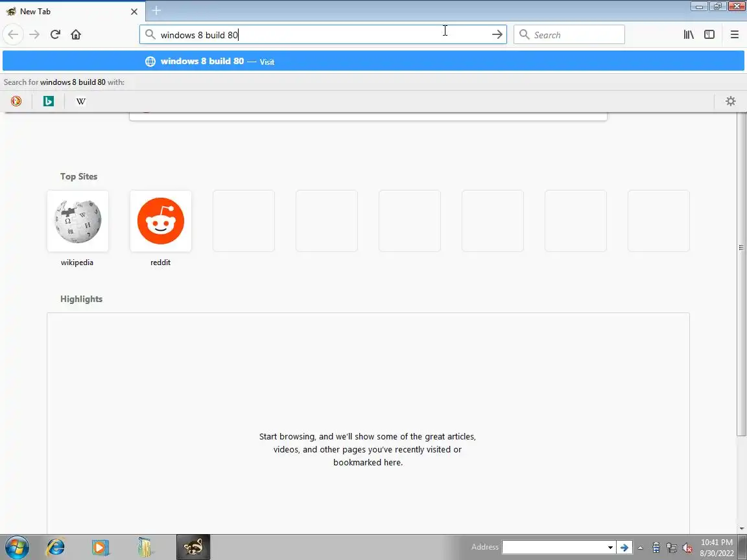This screenshot has width=747, height=560.
Task: Reload the current page
Action: pos(55,34)
